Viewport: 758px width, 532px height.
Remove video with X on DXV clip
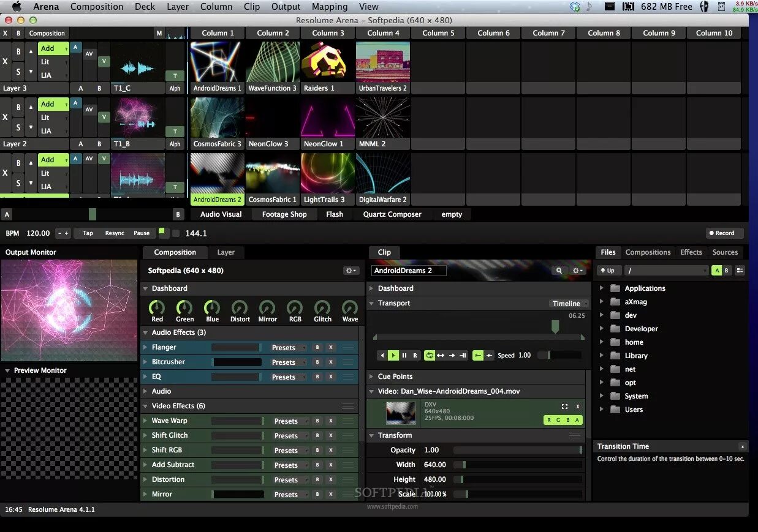click(577, 406)
